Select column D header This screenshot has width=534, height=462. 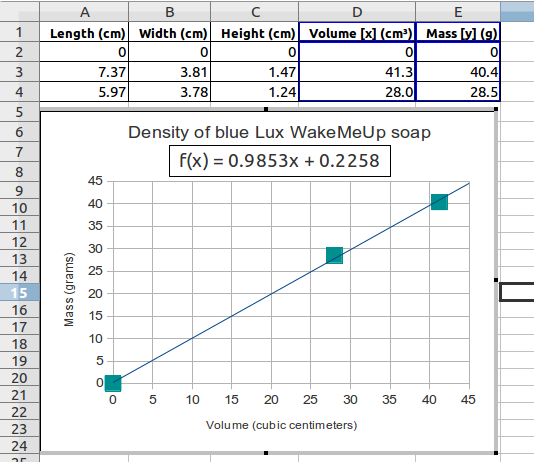(357, 12)
